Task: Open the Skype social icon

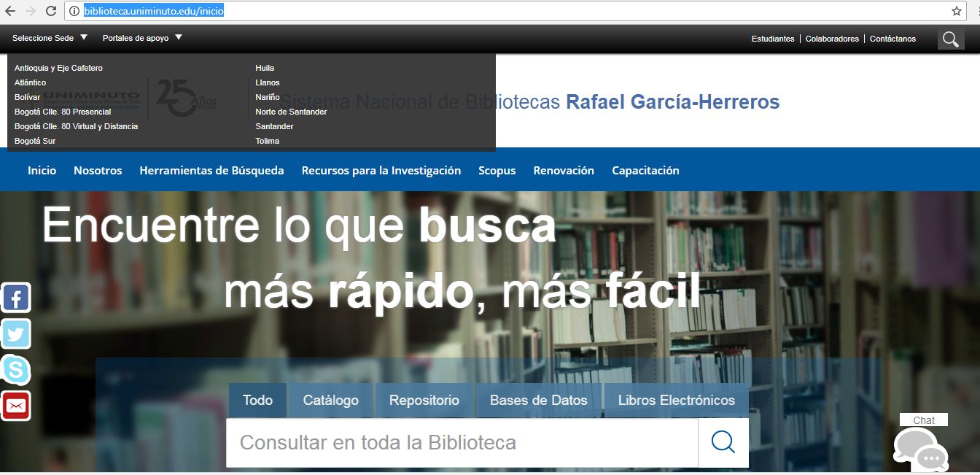Action: [x=15, y=370]
